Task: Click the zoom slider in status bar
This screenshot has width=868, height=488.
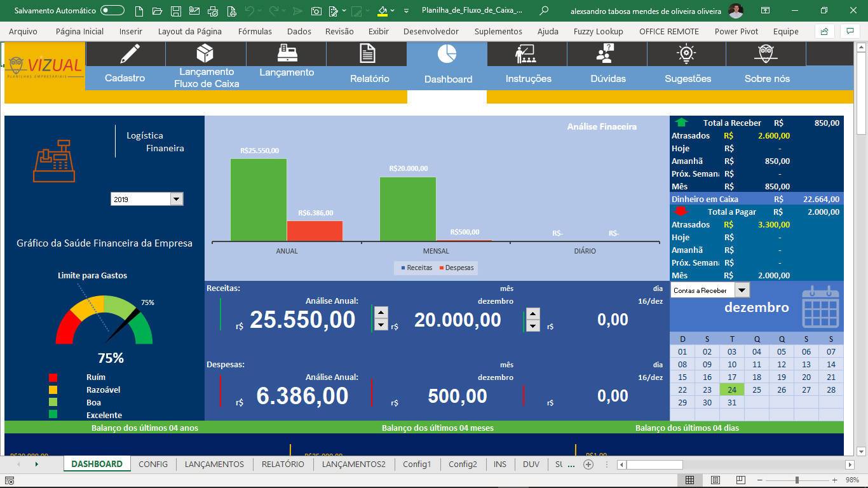Action: [796, 480]
